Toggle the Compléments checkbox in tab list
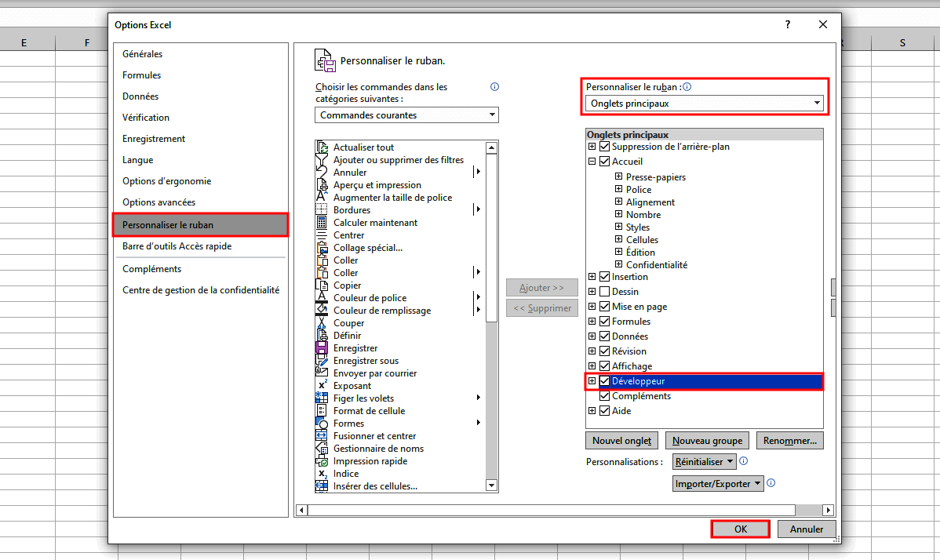This screenshot has height=560, width=940. tap(604, 396)
